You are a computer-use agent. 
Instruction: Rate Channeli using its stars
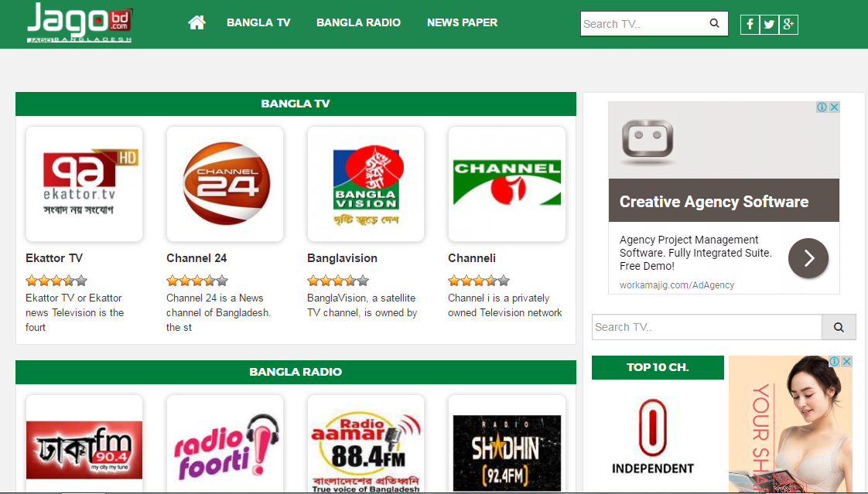point(479,281)
